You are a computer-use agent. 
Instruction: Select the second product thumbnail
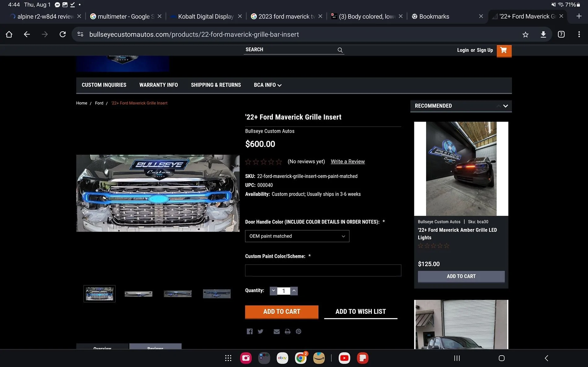(138, 294)
